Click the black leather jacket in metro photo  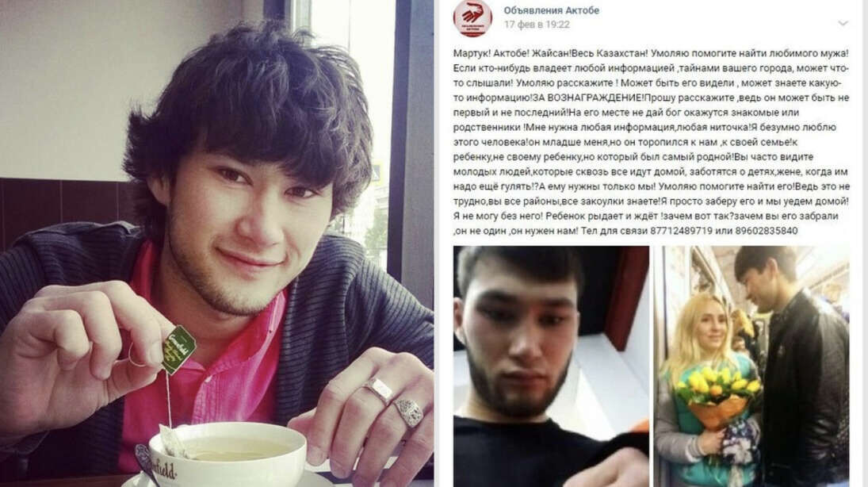click(x=805, y=388)
